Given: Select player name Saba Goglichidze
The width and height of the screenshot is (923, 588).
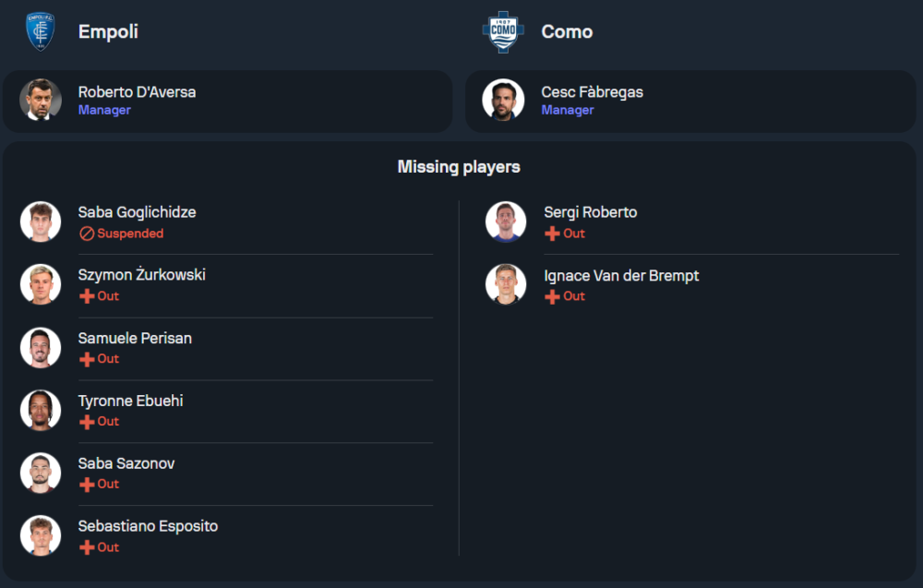Looking at the screenshot, I should click(137, 212).
